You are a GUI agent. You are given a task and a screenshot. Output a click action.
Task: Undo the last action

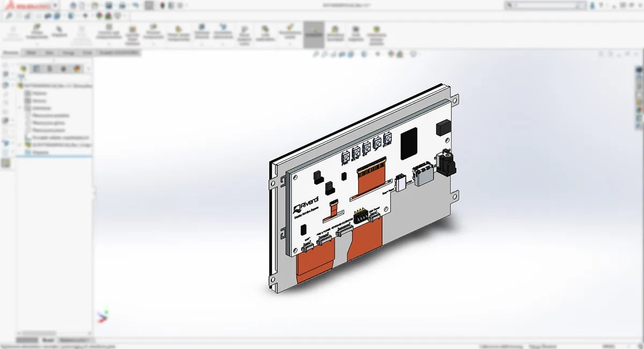(136, 5)
